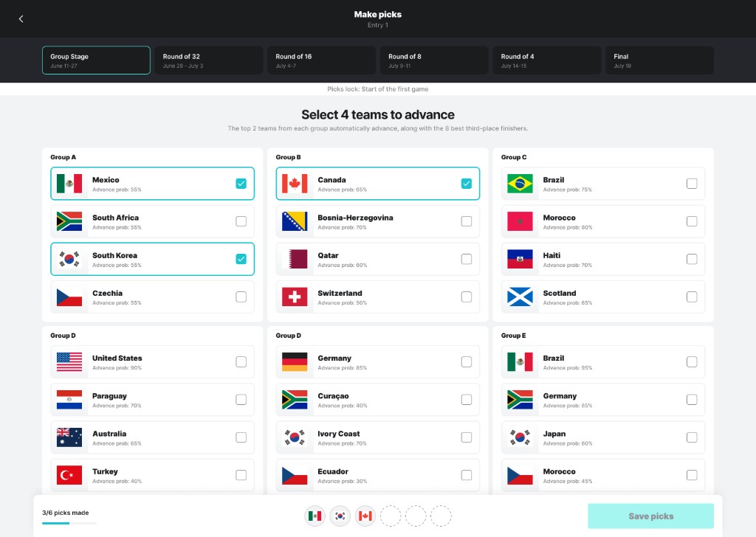Click the flag in the Canada team row
This screenshot has height=537, width=756.
295,184
